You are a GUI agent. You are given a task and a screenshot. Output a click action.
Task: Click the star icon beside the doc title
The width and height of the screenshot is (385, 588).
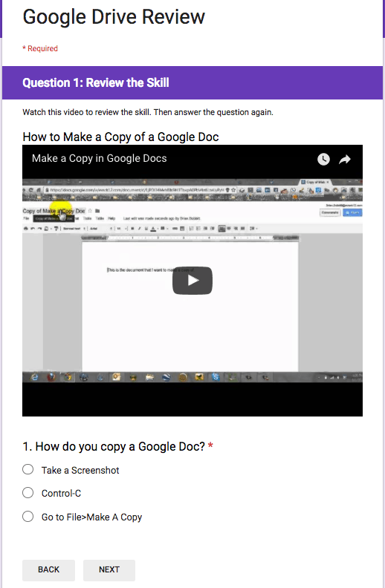click(x=90, y=211)
